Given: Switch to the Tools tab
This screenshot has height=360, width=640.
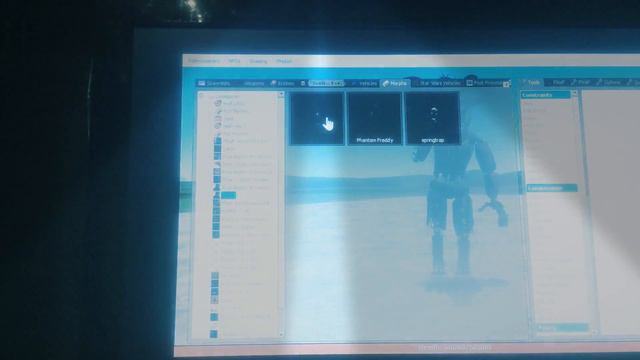Looking at the screenshot, I should (x=531, y=82).
